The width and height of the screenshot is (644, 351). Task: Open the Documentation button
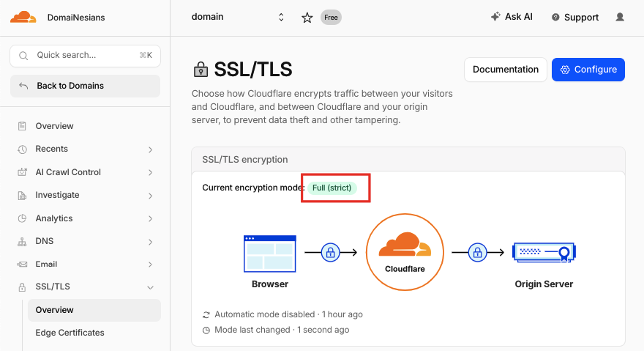click(506, 70)
